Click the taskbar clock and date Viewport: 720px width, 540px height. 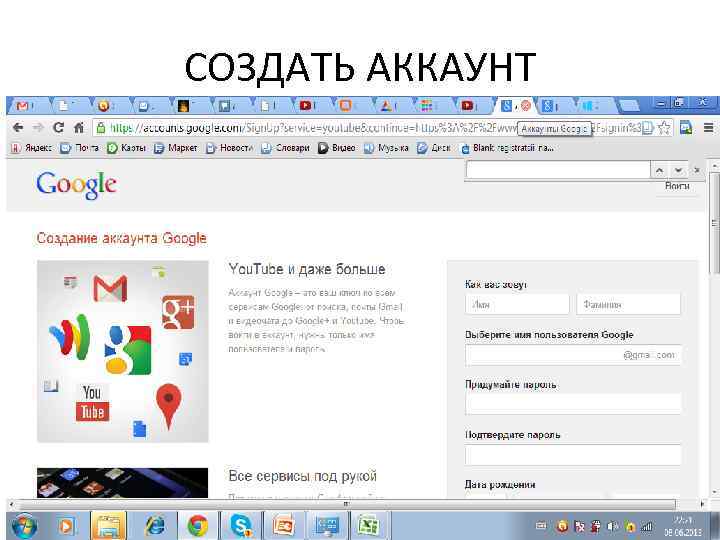tap(683, 526)
